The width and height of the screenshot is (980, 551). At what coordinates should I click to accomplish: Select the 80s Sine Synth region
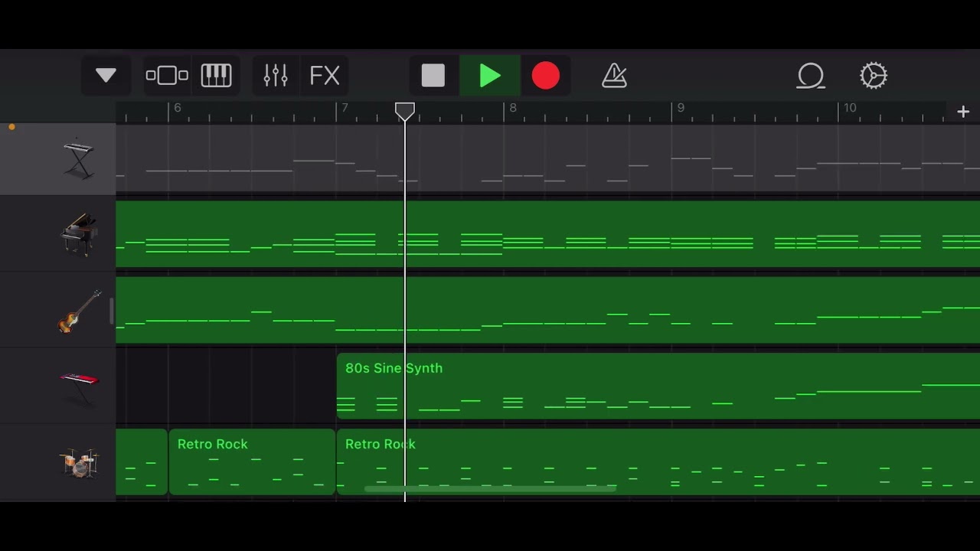click(658, 386)
